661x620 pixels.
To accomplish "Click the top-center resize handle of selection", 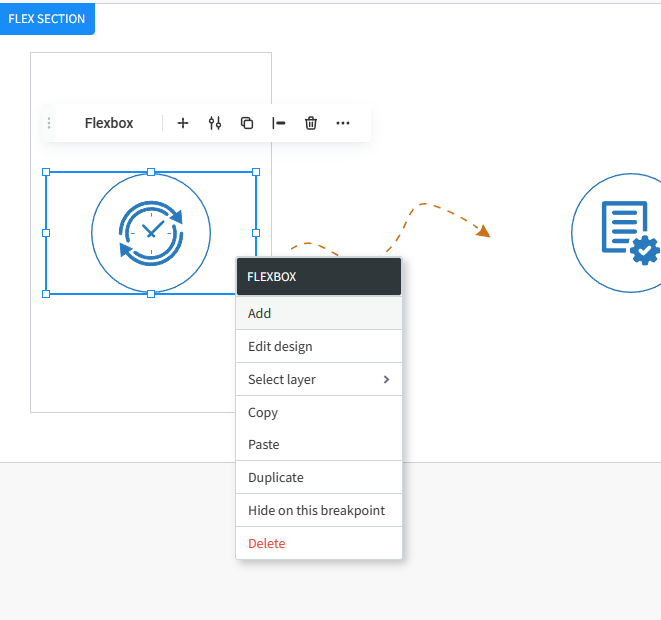I will click(151, 172).
